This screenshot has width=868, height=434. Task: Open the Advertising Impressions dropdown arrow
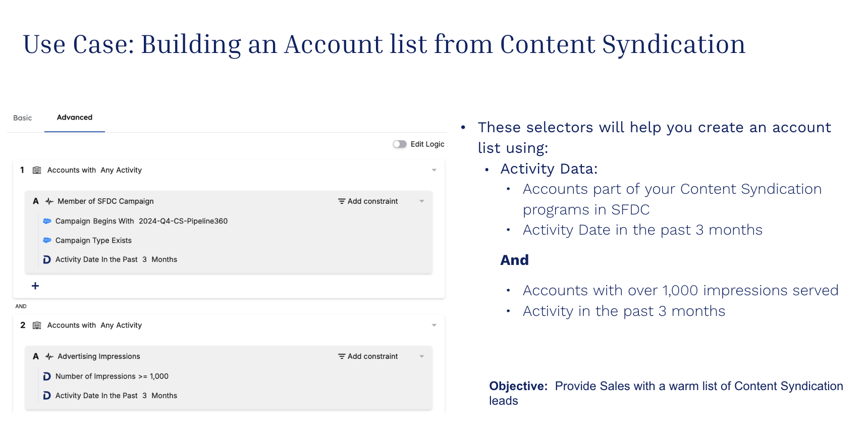click(x=422, y=356)
